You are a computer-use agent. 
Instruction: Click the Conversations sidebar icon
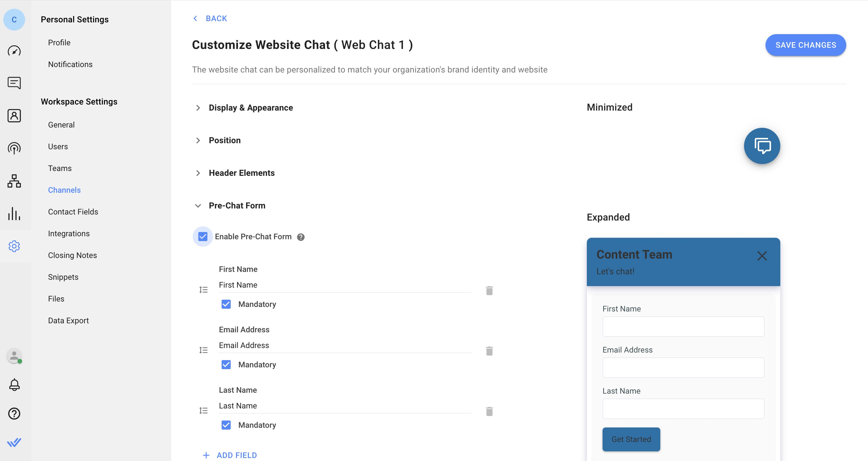pos(15,82)
